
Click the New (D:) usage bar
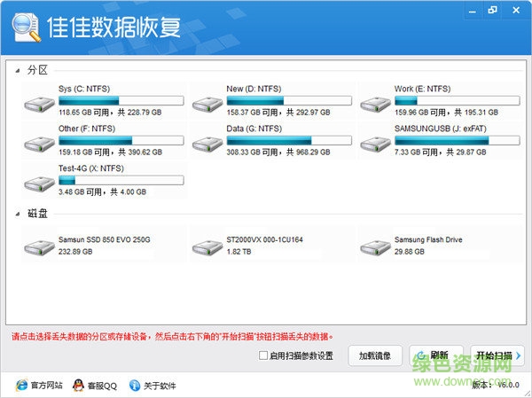pos(289,100)
